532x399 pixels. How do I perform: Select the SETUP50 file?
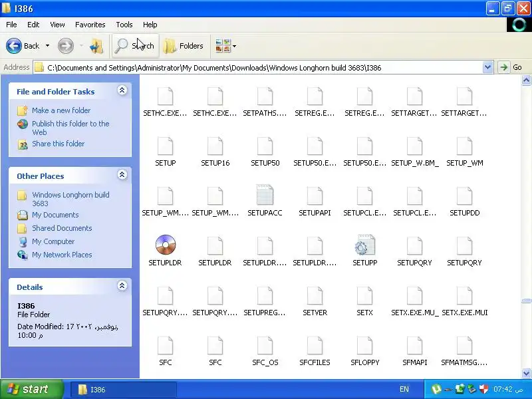pos(265,150)
